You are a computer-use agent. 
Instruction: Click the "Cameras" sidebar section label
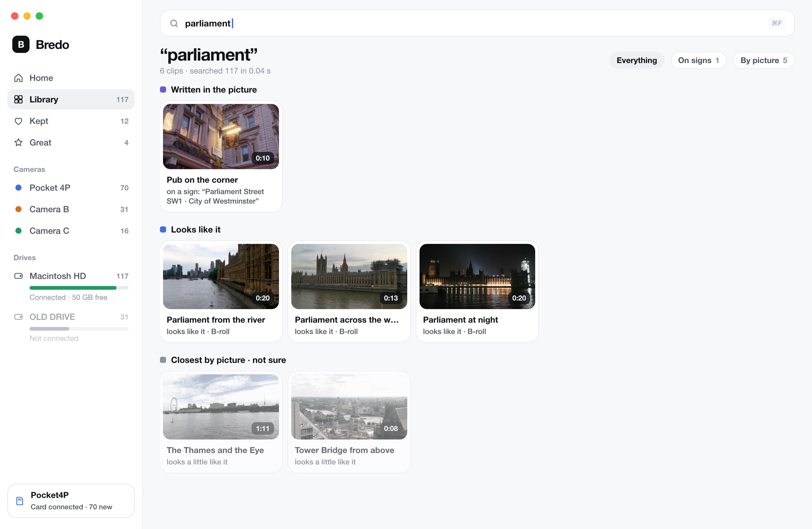(29, 169)
